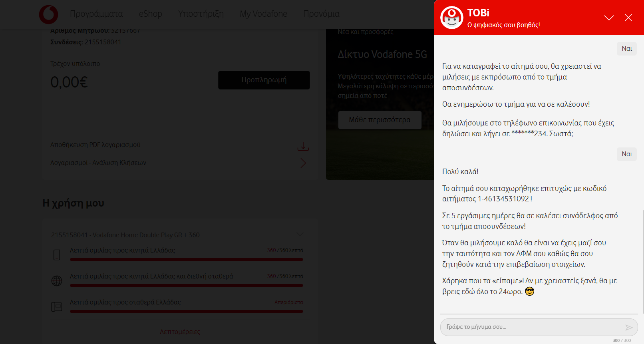Click the TOBi robot avatar icon
Viewport: 644px width, 344px height.
(452, 18)
